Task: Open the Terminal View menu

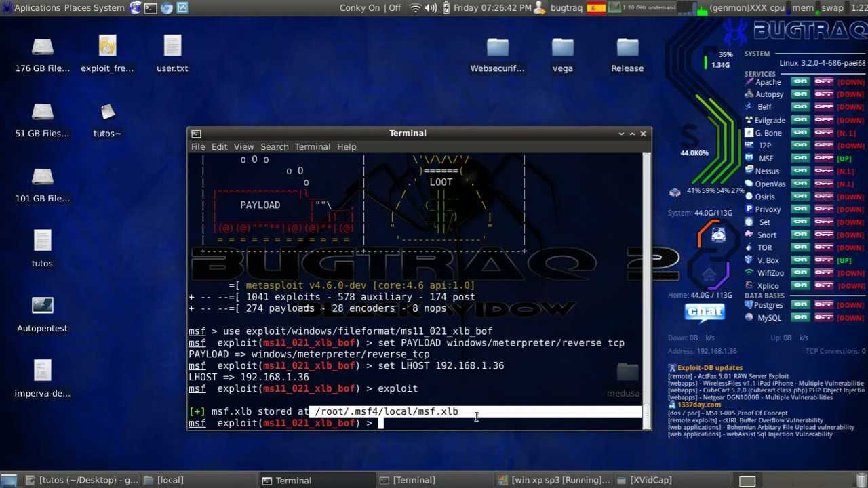Action: [243, 146]
